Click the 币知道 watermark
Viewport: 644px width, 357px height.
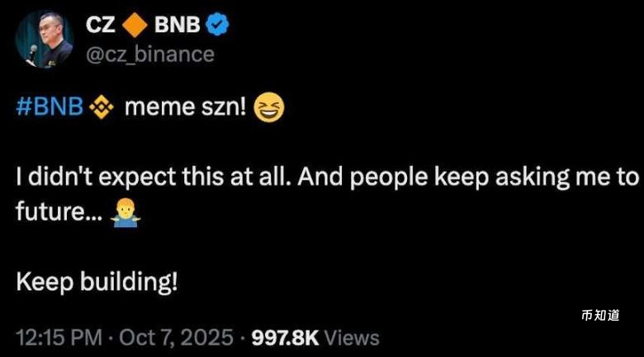click(600, 315)
